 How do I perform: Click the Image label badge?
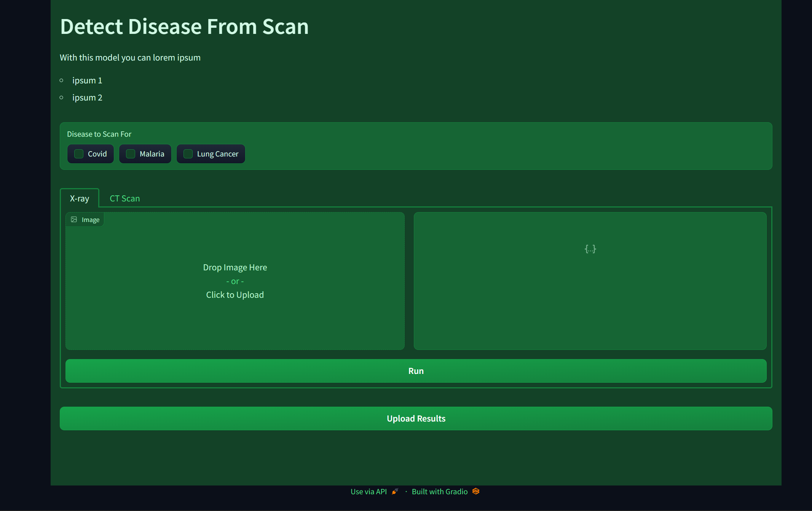[x=90, y=220]
